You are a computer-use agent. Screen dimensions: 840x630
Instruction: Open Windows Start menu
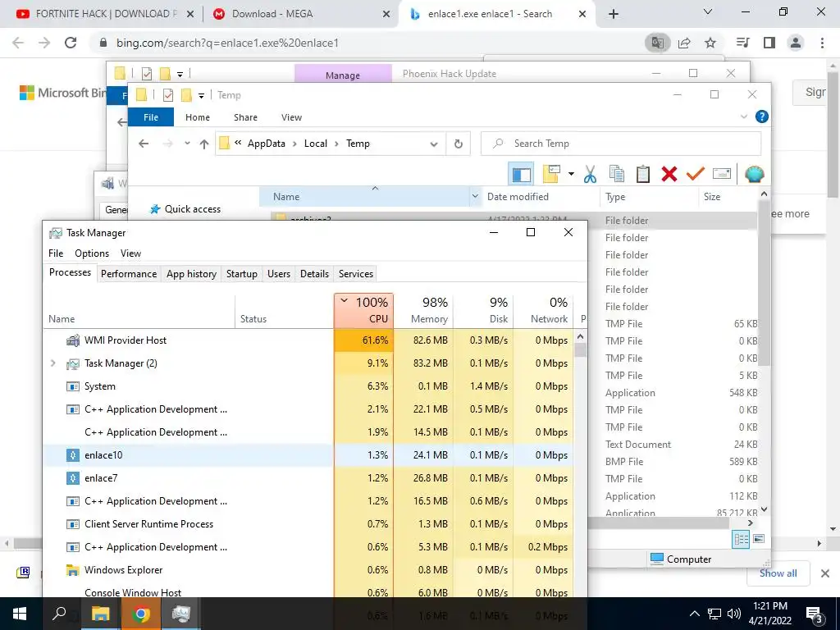[x=20, y=614]
